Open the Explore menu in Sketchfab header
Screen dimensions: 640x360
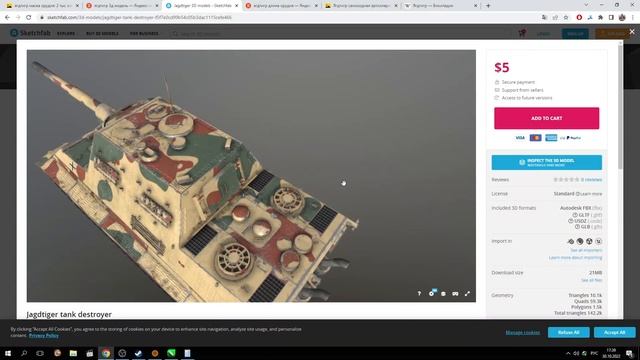pyautogui.click(x=66, y=33)
